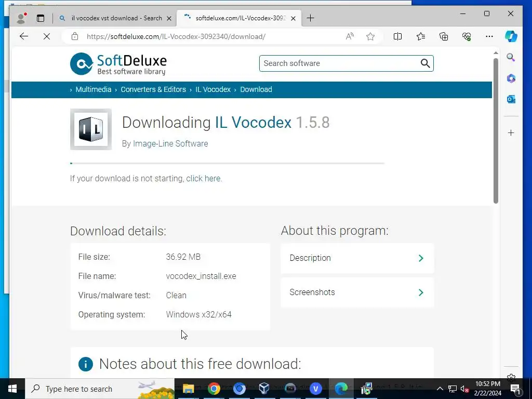Go back with the browser back arrow
Image resolution: width=532 pixels, height=399 pixels.
pos(24,36)
